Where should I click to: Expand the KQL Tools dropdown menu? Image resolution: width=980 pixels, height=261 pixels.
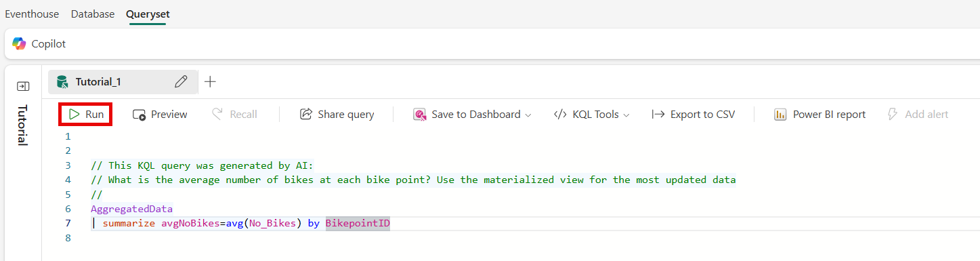coord(591,115)
